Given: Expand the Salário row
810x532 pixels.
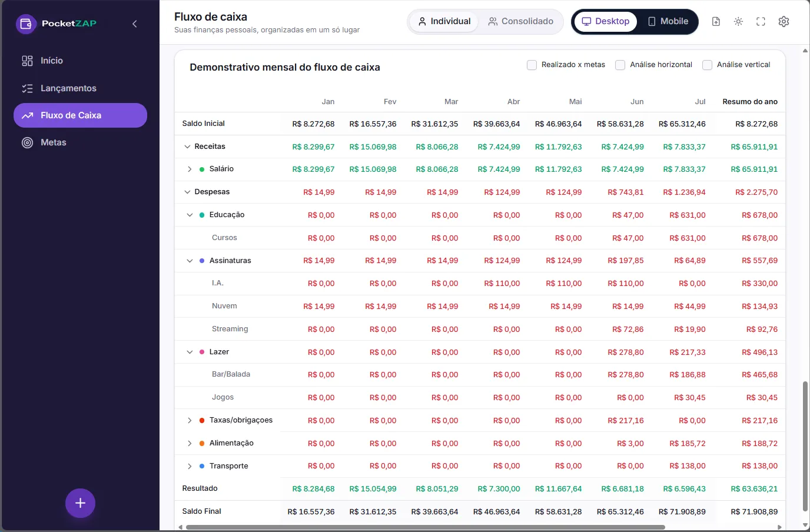Looking at the screenshot, I should [x=190, y=169].
